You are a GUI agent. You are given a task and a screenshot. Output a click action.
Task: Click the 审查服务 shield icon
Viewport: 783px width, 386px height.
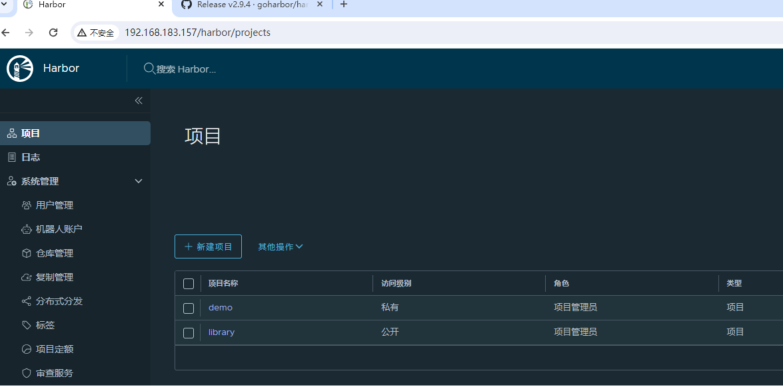(x=26, y=373)
